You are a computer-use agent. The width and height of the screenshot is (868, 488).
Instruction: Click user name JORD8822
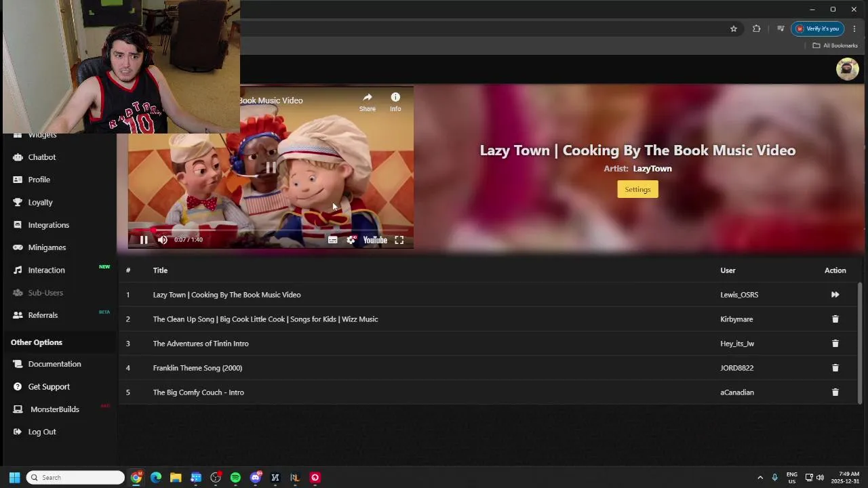pyautogui.click(x=737, y=368)
